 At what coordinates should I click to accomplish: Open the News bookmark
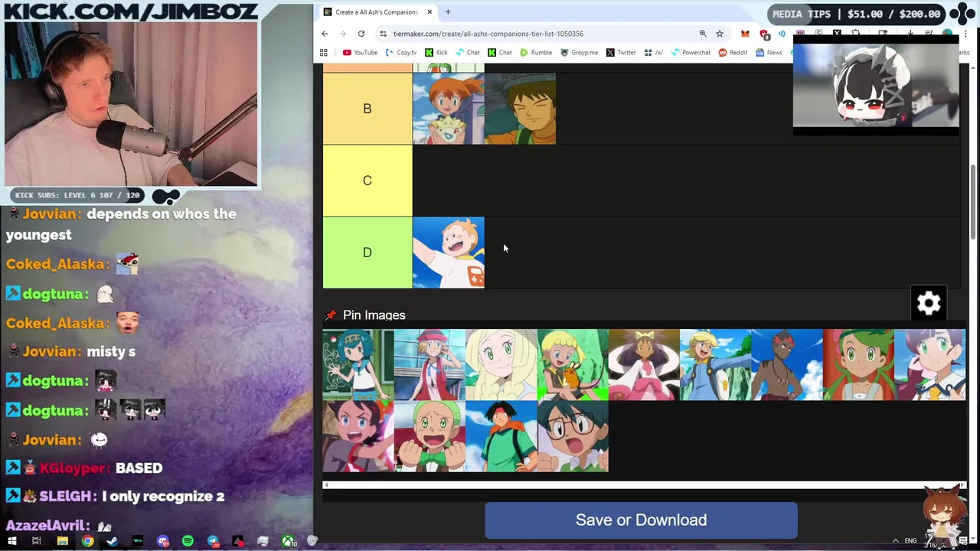tap(769, 53)
